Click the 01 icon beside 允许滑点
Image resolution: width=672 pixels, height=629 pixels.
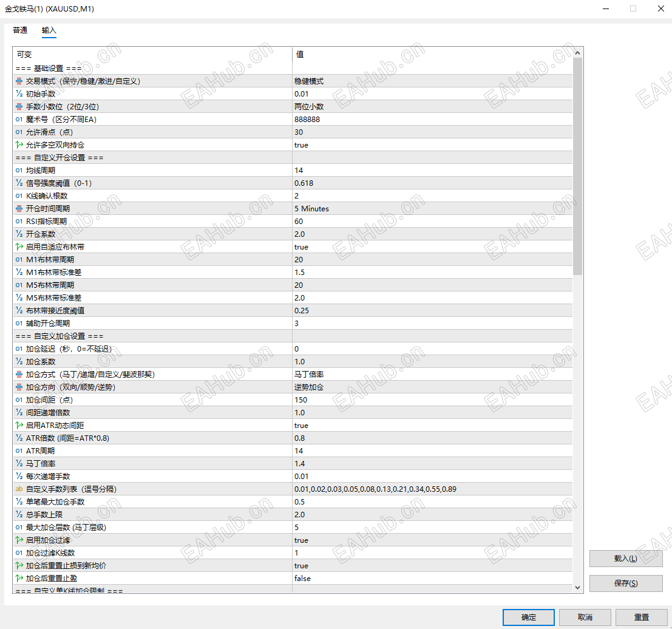(x=19, y=132)
